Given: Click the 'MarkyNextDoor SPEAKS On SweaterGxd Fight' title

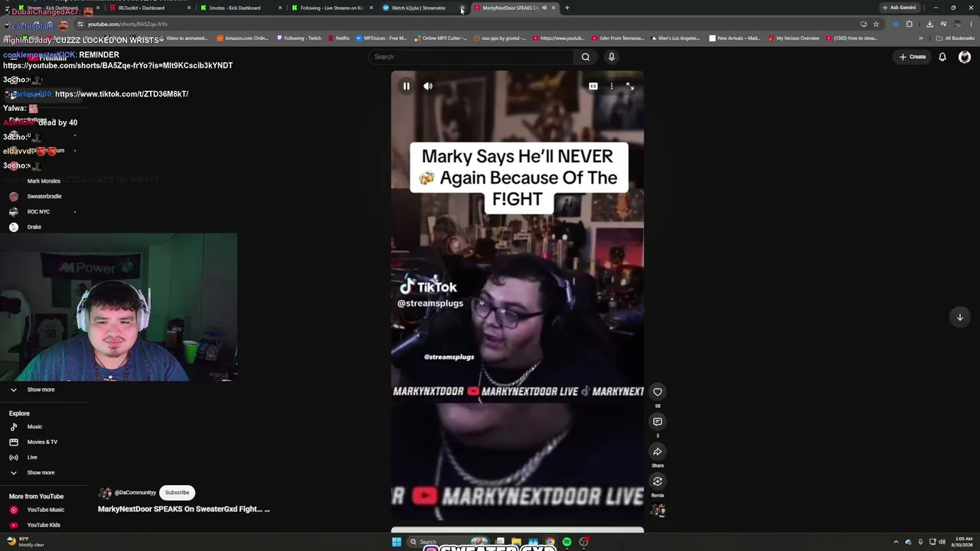Looking at the screenshot, I should coord(184,509).
